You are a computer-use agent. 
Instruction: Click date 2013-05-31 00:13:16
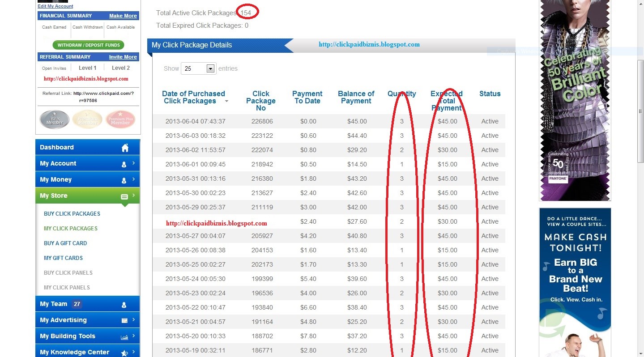click(x=196, y=178)
